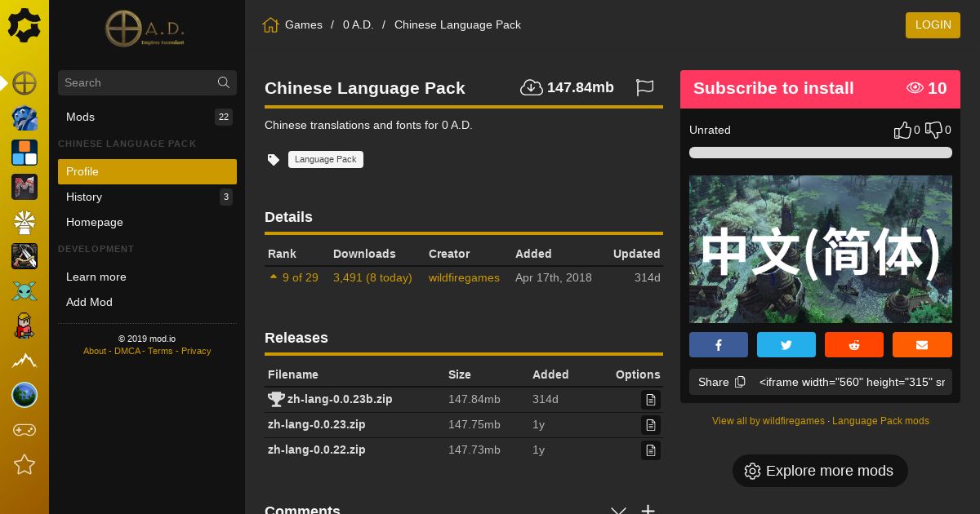Screen dimensions: 980x514
Task: Click the mod.io gear logo
Action: [x=24, y=25]
